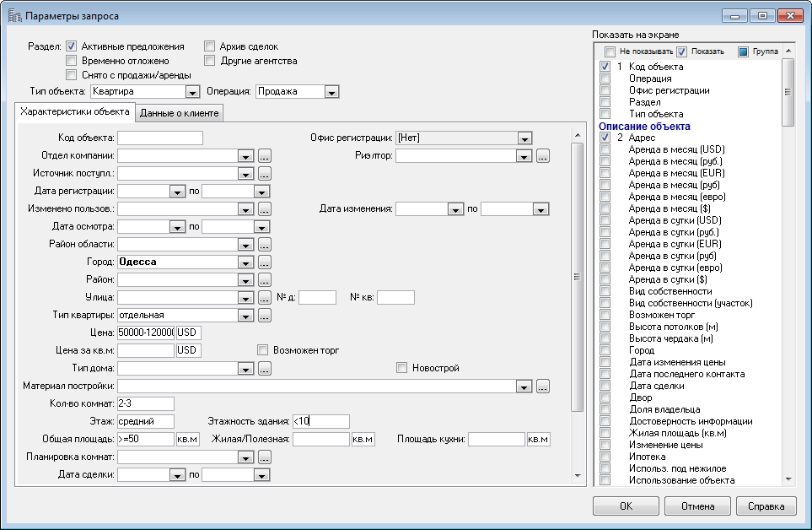
Task: Open the browse dialog for Источник поступл.
Action: tap(264, 173)
